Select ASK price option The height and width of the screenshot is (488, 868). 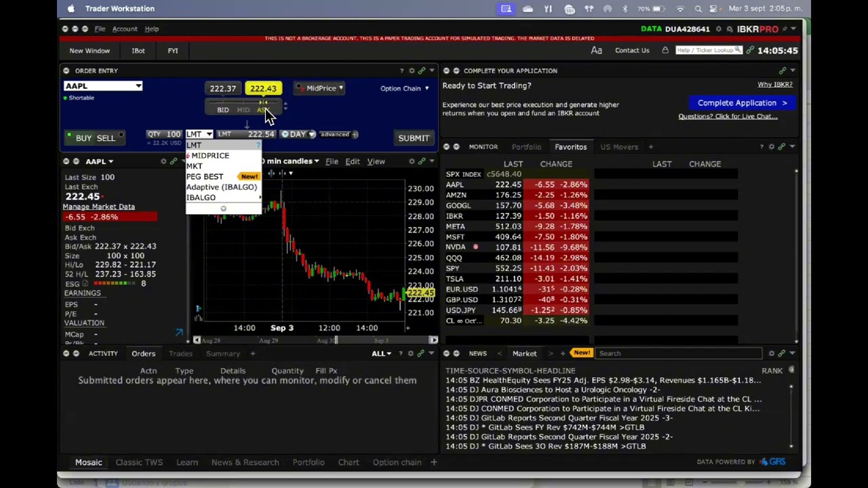coord(262,110)
